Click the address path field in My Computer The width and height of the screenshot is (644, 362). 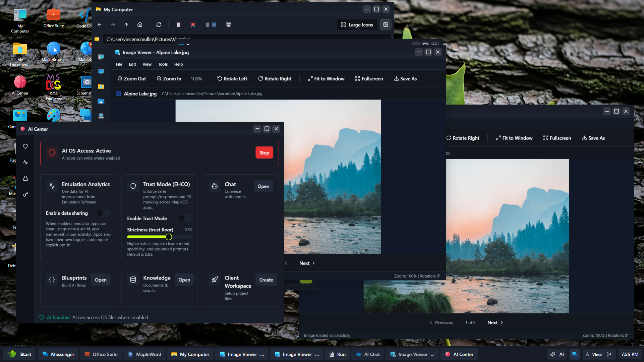(246, 39)
